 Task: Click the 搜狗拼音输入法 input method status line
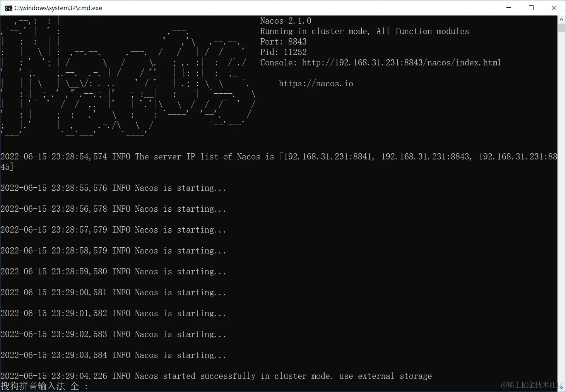44,386
